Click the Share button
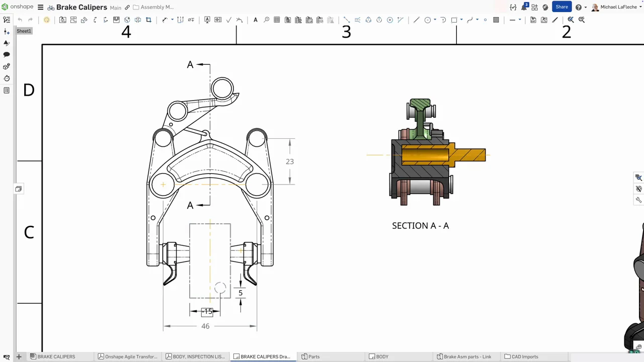 click(x=561, y=7)
